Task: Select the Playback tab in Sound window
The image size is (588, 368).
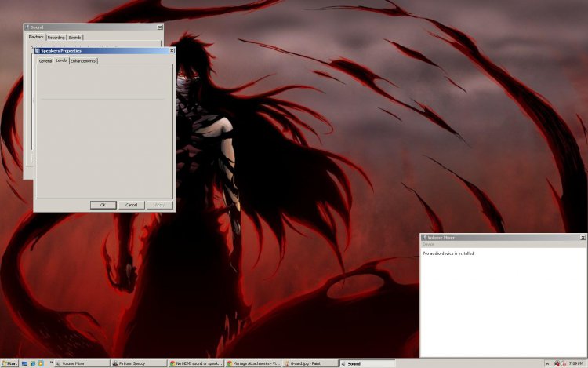Action: (36, 37)
